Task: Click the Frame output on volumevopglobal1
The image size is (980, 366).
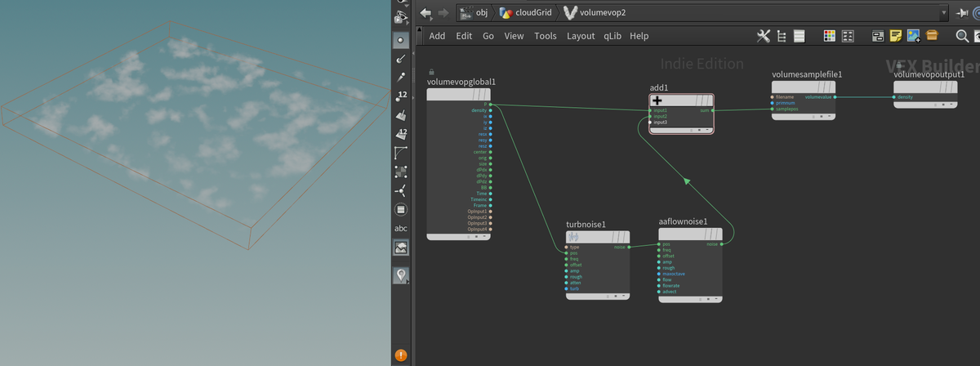Action: pos(490,205)
